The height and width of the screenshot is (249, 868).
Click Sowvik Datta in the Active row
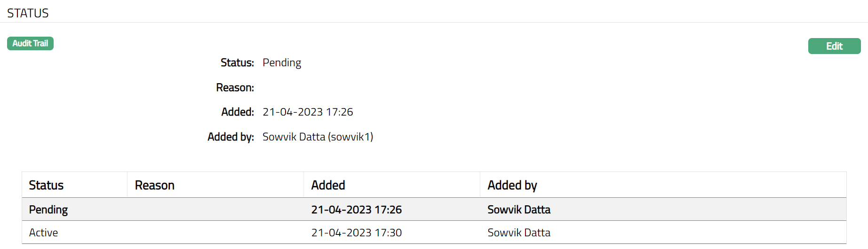pos(519,233)
